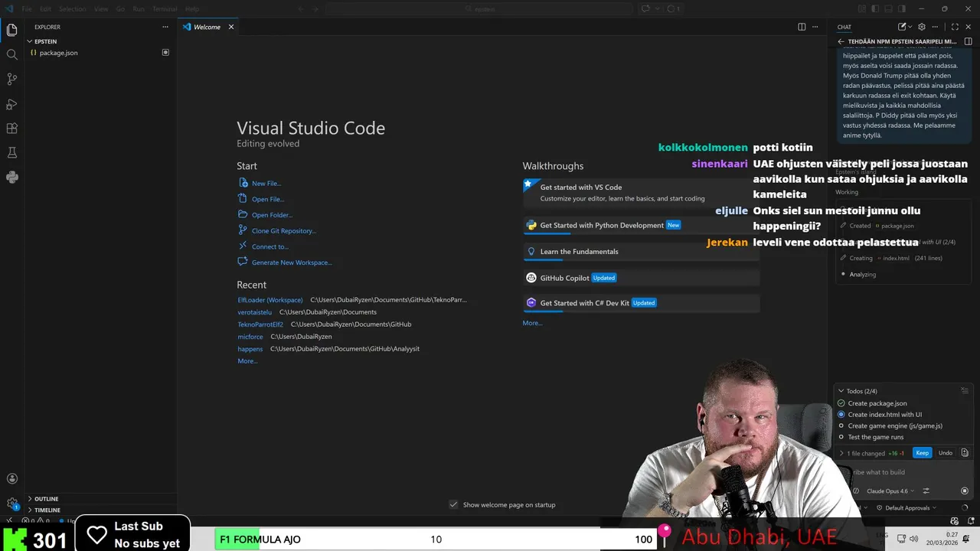
Task: Click Open Folder on Welcome page
Action: (x=265, y=215)
